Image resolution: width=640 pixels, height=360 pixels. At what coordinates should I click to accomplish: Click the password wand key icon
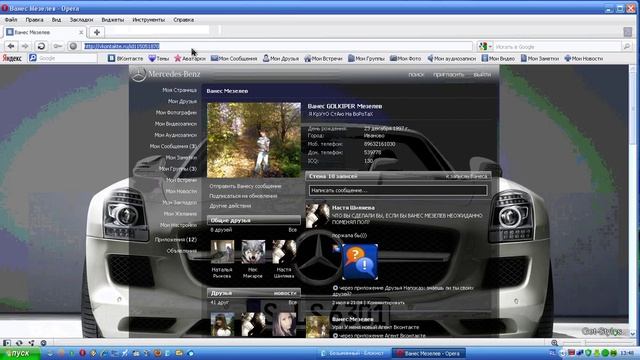58,46
